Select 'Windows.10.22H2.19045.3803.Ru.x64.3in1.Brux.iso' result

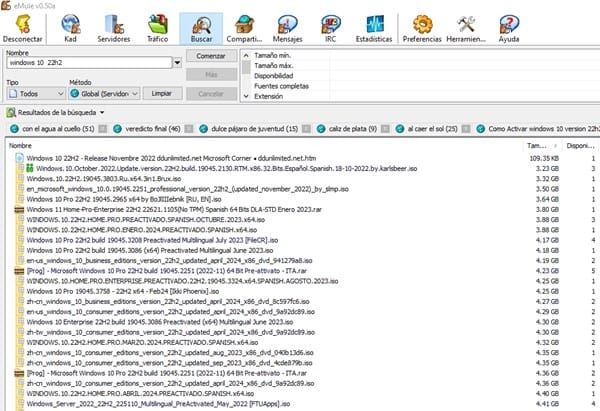[x=104, y=179]
